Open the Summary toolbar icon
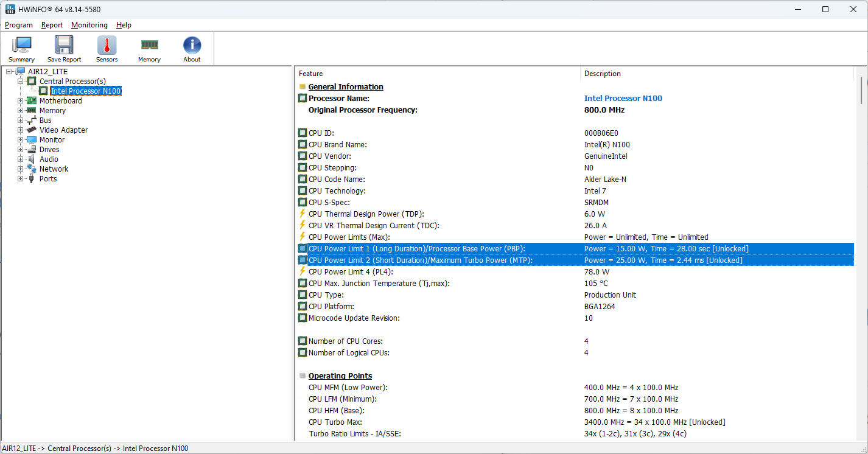868x454 pixels. pos(22,46)
